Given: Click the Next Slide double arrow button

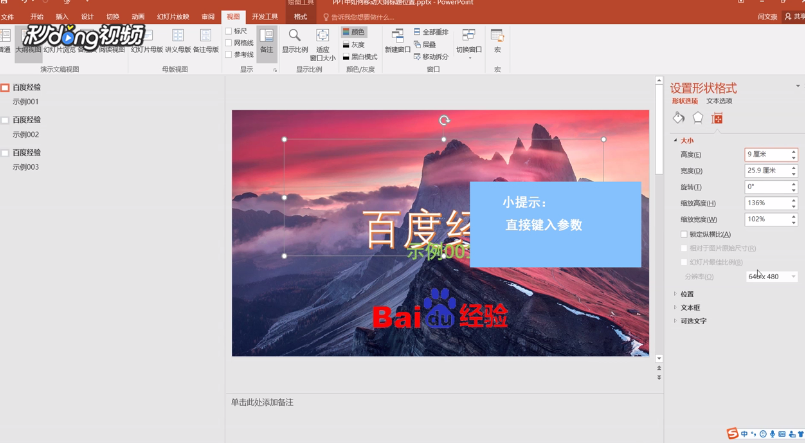Looking at the screenshot, I should [x=659, y=377].
